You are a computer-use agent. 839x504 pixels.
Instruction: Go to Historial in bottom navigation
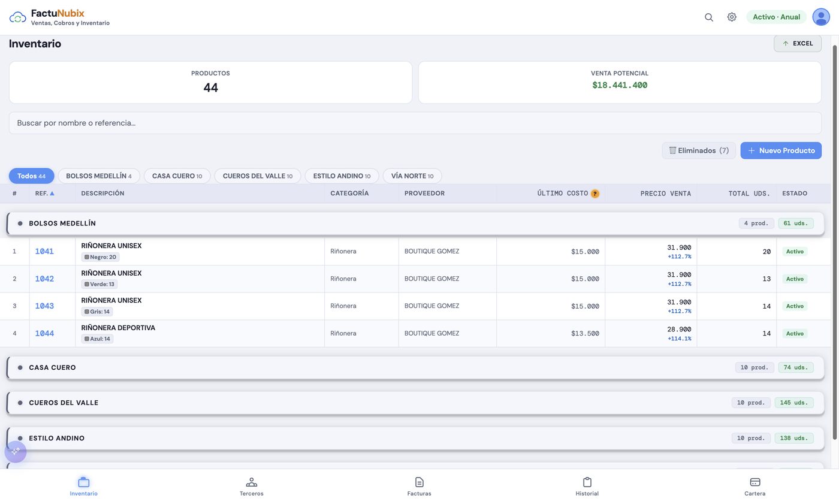pos(587,487)
